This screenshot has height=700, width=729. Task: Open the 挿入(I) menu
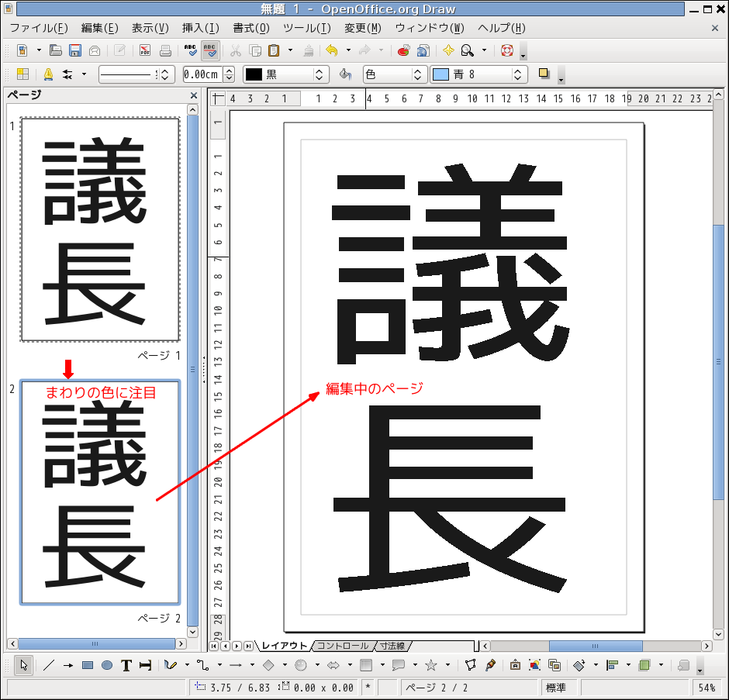coord(200,28)
